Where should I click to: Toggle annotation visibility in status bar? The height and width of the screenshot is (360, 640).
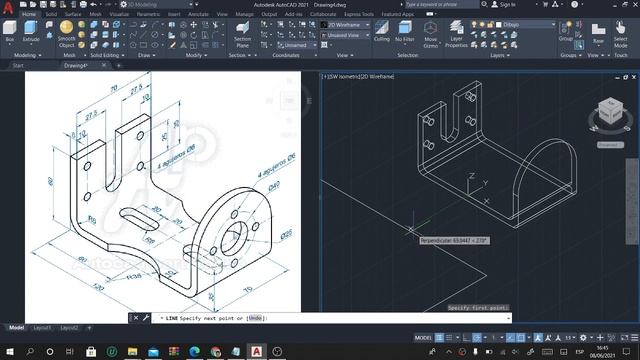tap(538, 338)
